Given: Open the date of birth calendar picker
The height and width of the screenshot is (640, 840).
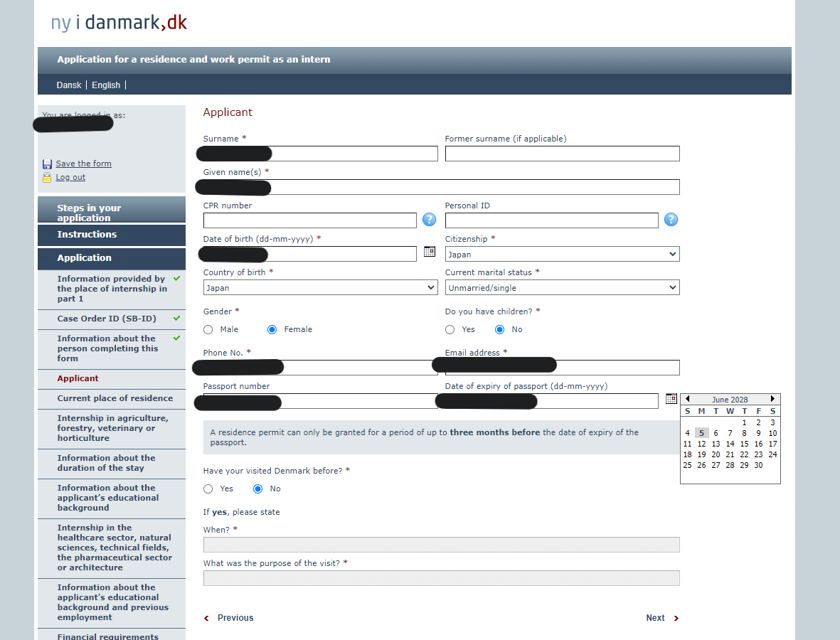Looking at the screenshot, I should [x=430, y=251].
